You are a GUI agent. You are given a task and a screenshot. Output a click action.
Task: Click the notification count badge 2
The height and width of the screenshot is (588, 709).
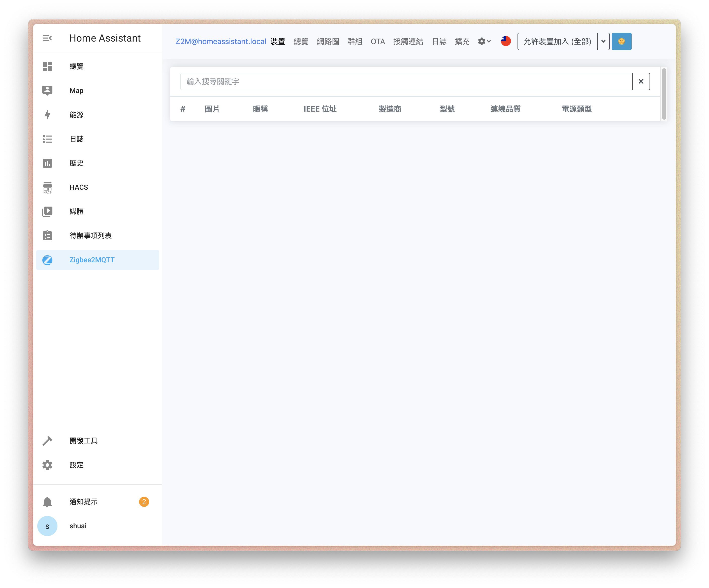point(144,502)
